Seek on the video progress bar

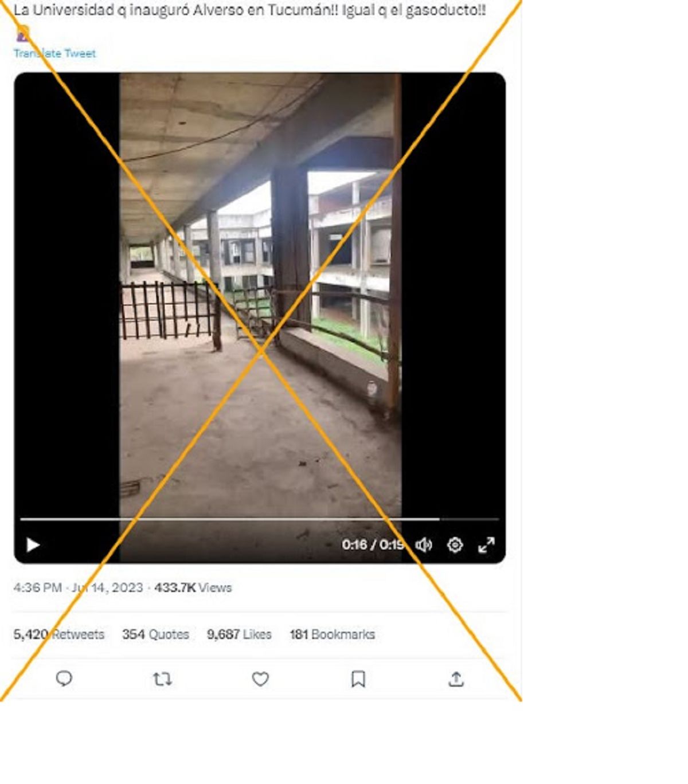tap(229, 519)
